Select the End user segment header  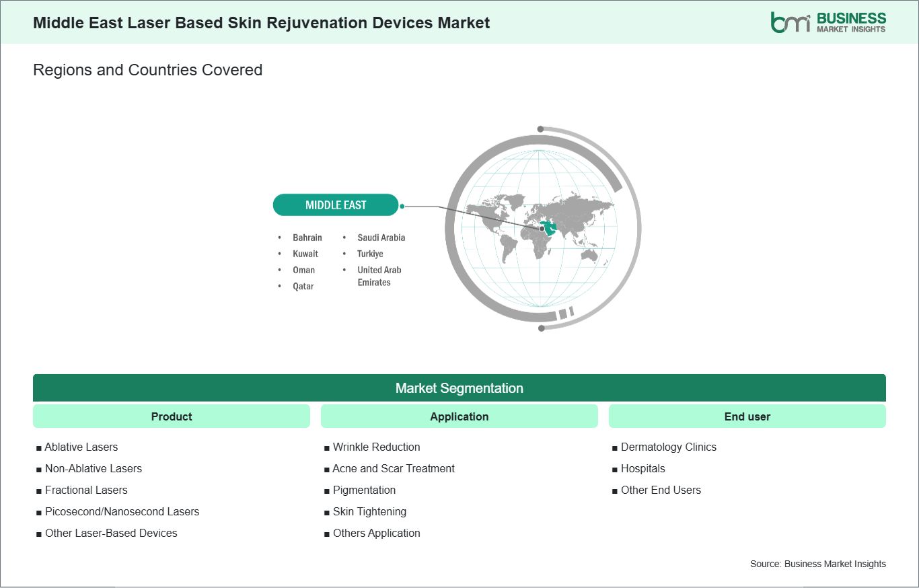pyautogui.click(x=747, y=416)
